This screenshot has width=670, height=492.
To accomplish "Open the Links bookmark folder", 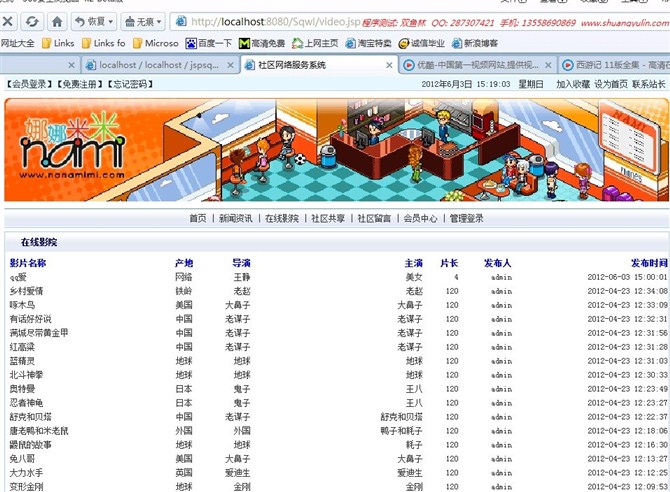I will click(58, 43).
